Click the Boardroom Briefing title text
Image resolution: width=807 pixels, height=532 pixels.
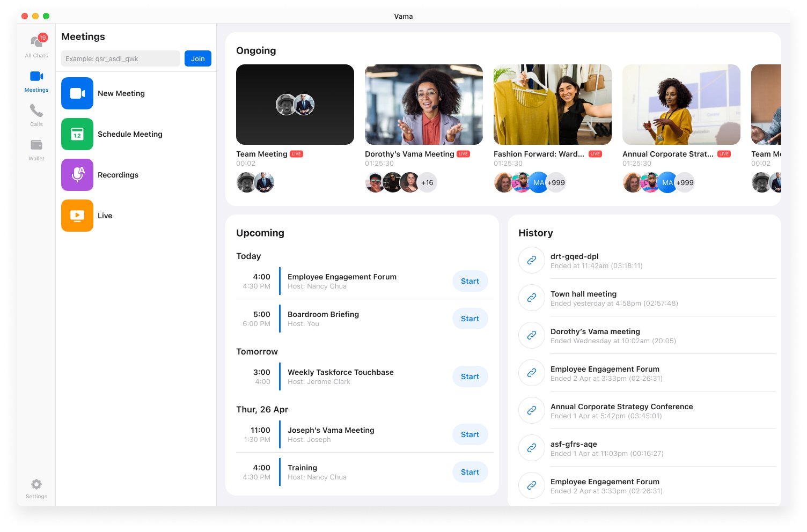[x=323, y=314]
